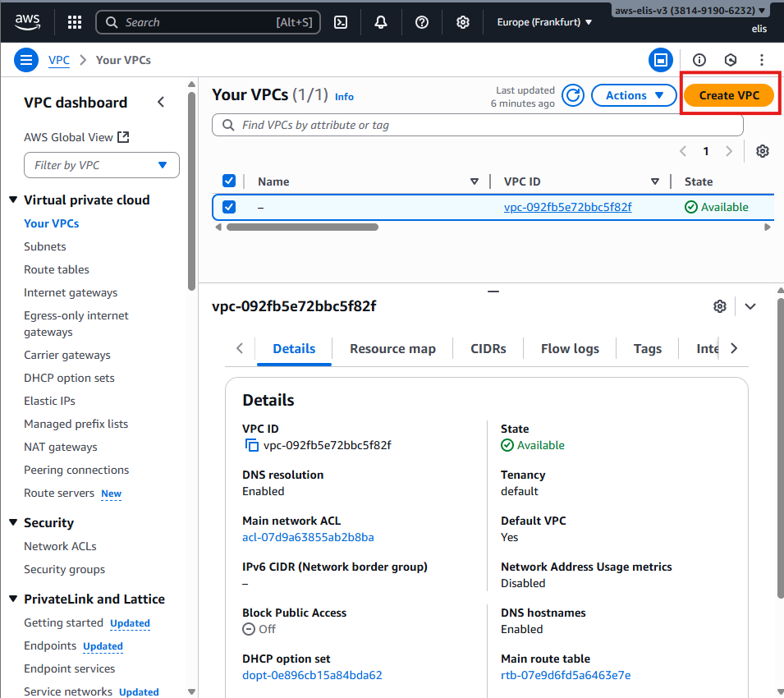The width and height of the screenshot is (784, 698).
Task: Toggle the hamburger navigation menu
Action: 26,60
